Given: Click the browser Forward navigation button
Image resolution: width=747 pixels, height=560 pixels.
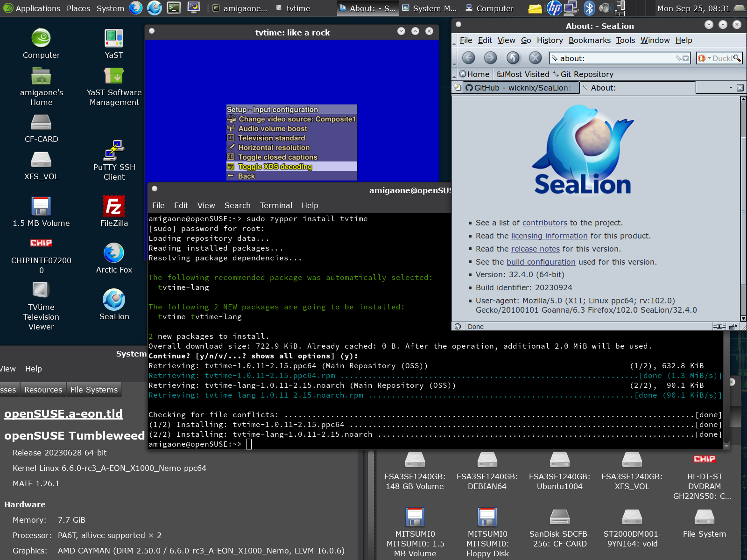Looking at the screenshot, I should click(490, 58).
